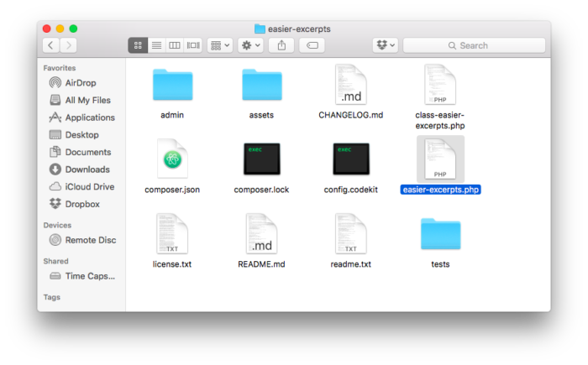Click the easier-excerpts folder icon in title bar
This screenshot has width=588, height=365.
click(x=260, y=29)
